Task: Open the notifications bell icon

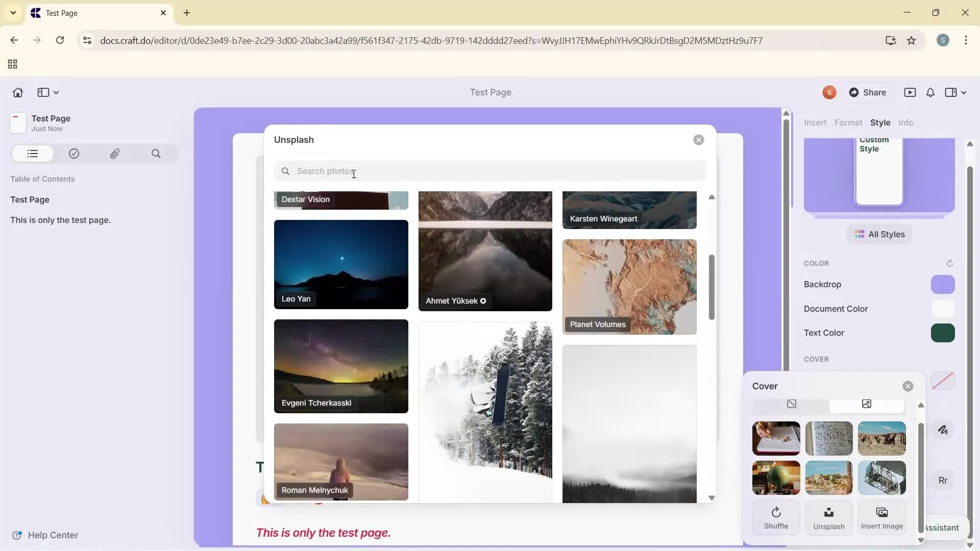Action: [x=930, y=92]
